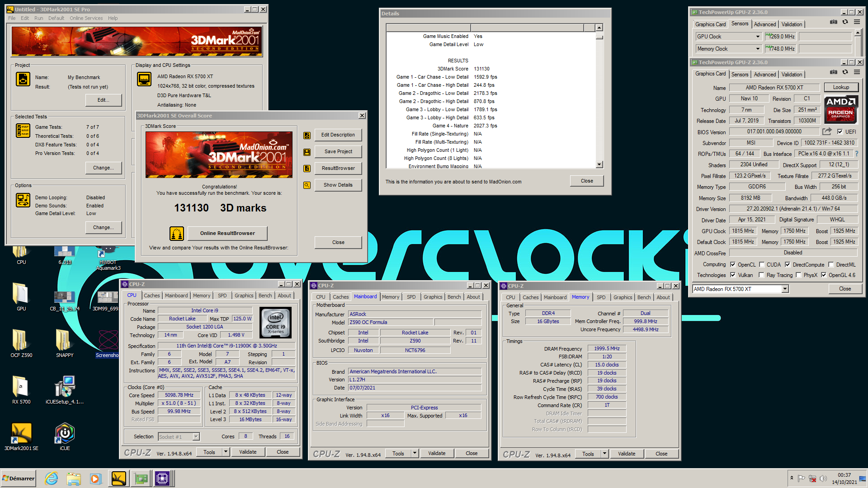
Task: Select the 3DMark2001 SE desktop shortcut
Action: pos(21,436)
